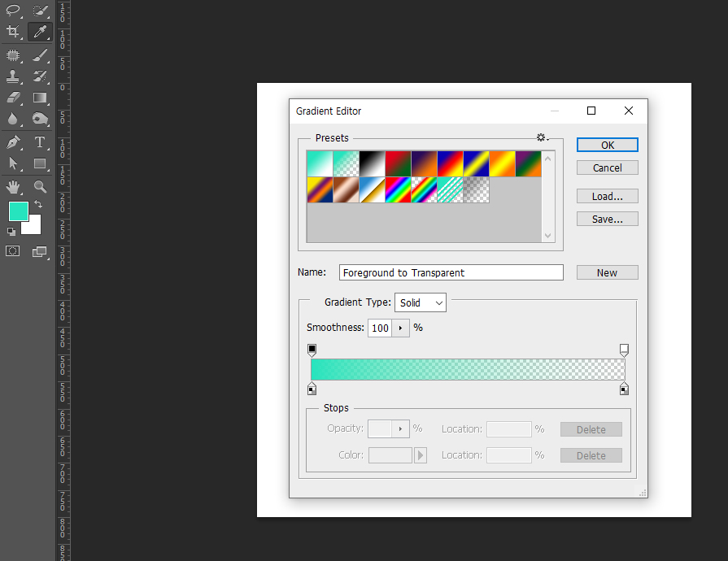Open the Presets gear menu
This screenshot has width=728, height=561.
click(542, 138)
